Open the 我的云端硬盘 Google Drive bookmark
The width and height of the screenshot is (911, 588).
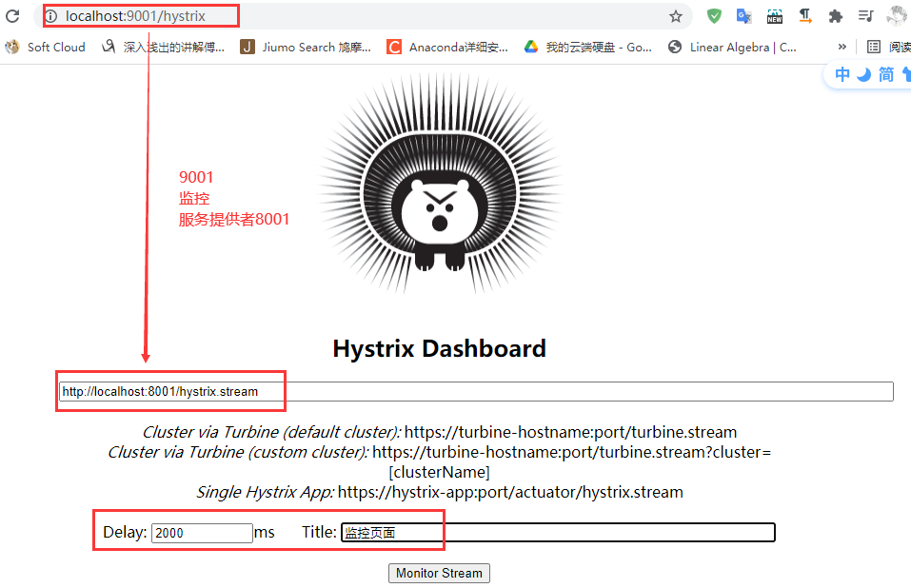[x=588, y=47]
